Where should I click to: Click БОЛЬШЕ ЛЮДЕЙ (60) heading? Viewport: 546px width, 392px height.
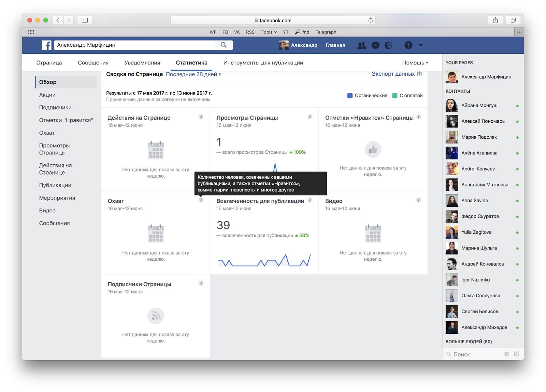[469, 342]
